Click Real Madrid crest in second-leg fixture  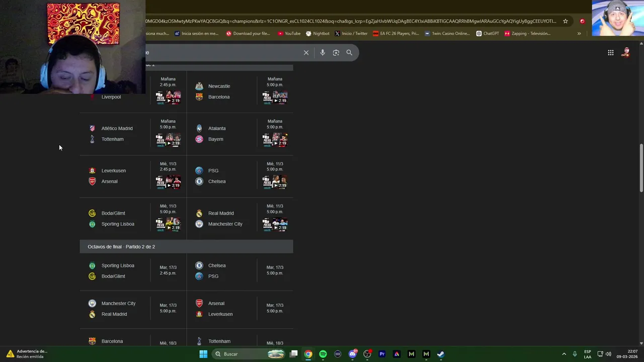(92, 314)
